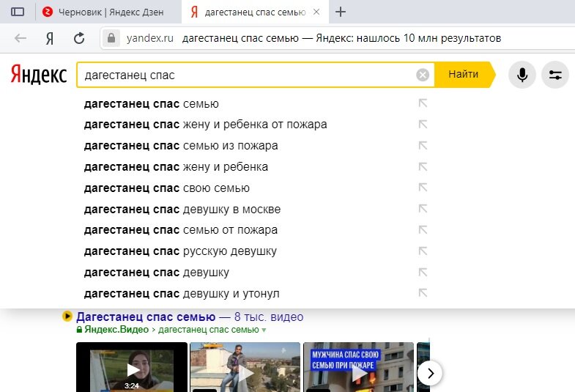The width and height of the screenshot is (575, 392).
Task: Select the дагестанец спас семью tab
Action: coord(254,12)
